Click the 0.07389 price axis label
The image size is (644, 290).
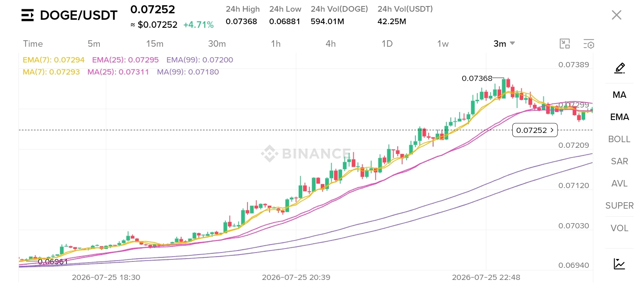574,64
